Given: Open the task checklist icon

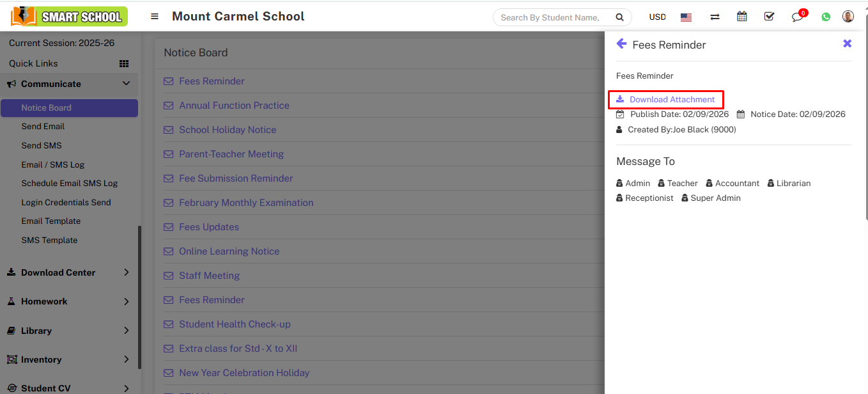Looking at the screenshot, I should pyautogui.click(x=769, y=17).
